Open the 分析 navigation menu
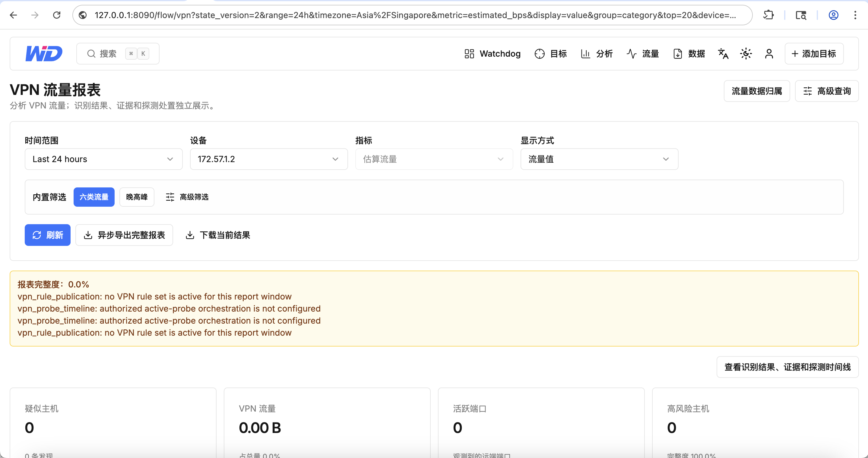Viewport: 868px width, 458px height. pos(597,54)
